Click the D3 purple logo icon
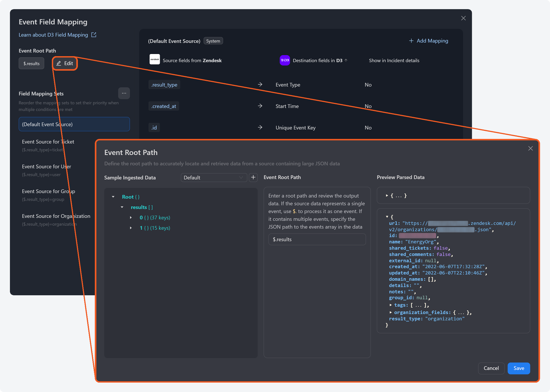 (x=285, y=60)
